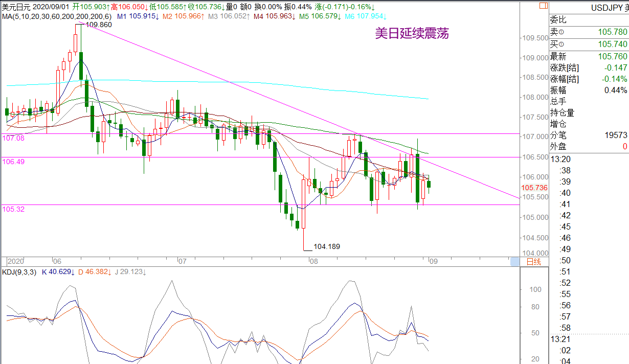Click the 振幅 value 0.44% in quote panel

(x=616, y=90)
